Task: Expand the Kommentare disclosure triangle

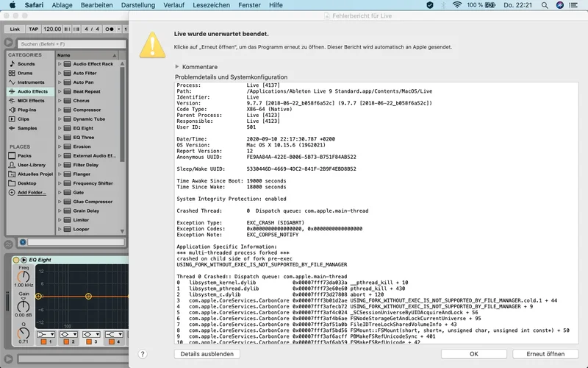Action: tap(177, 67)
